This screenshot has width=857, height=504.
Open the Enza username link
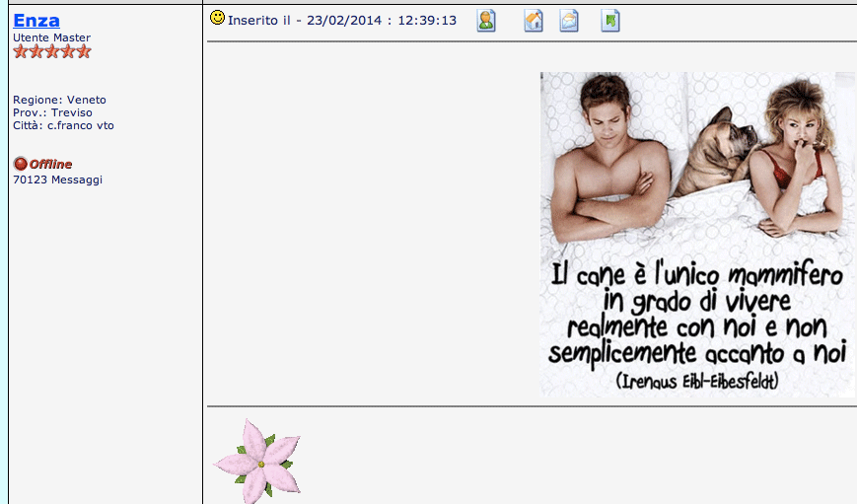coord(36,20)
